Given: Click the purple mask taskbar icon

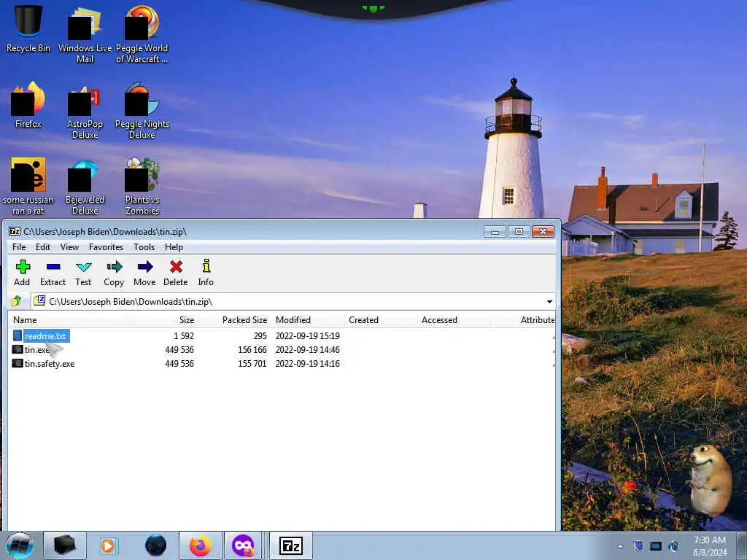Looking at the screenshot, I should click(243, 545).
